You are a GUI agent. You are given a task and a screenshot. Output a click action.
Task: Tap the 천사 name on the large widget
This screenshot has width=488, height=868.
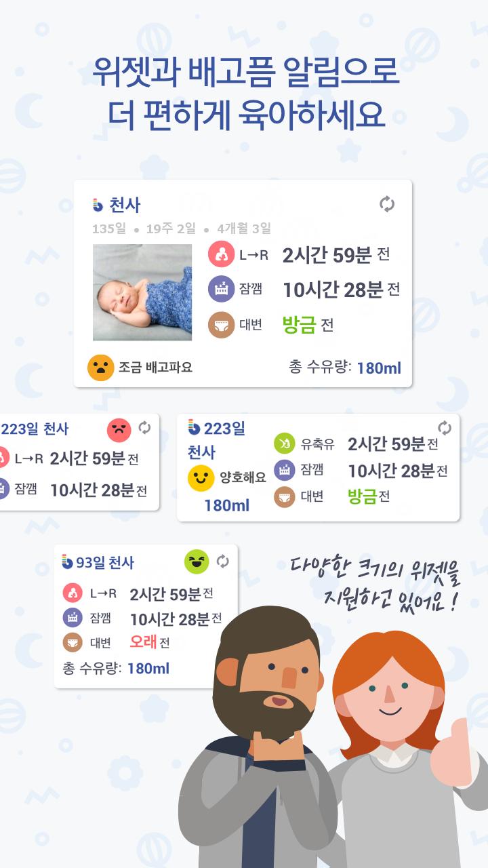[124, 205]
